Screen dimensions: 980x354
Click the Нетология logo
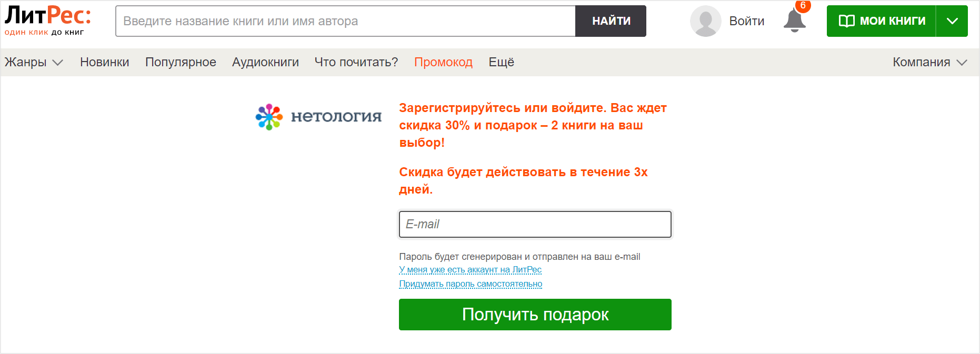pyautogui.click(x=318, y=117)
